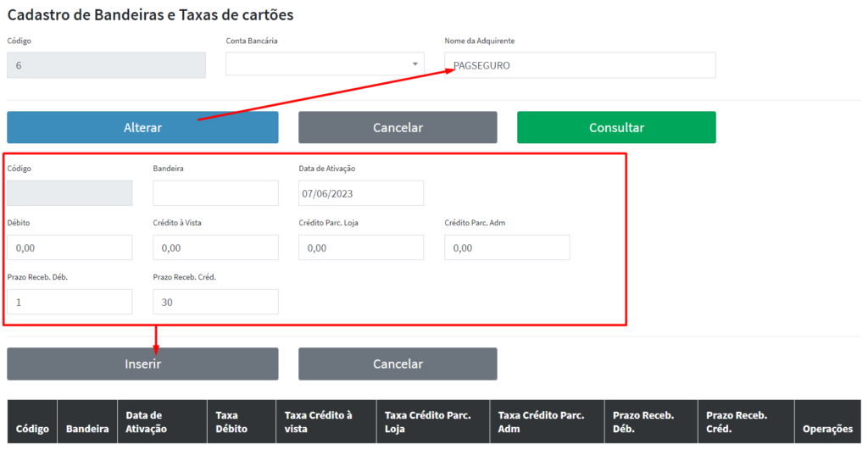Select the Débito rate input field
The height and width of the screenshot is (472, 868).
pyautogui.click(x=70, y=247)
